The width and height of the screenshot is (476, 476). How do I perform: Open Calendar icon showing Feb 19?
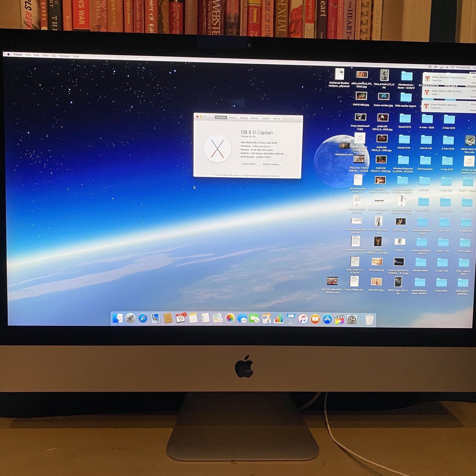(x=180, y=319)
